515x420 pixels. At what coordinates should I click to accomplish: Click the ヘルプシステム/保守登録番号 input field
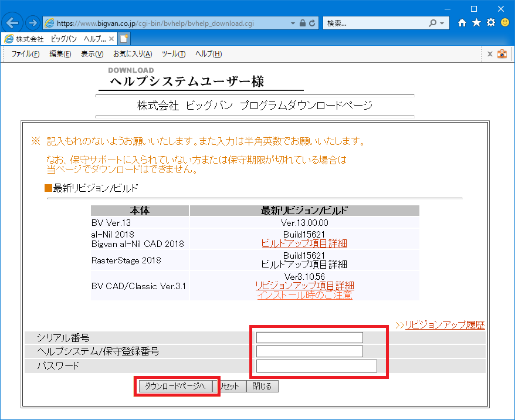tap(310, 351)
